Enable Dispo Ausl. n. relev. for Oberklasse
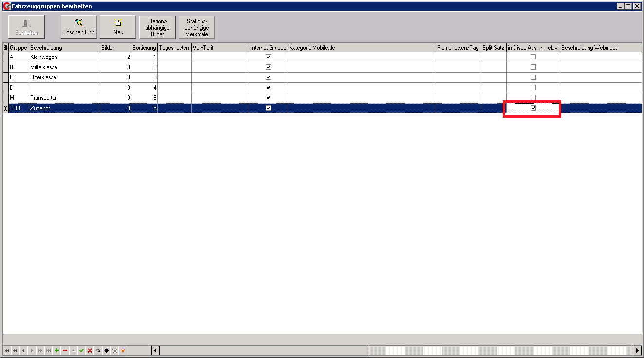 pos(533,77)
